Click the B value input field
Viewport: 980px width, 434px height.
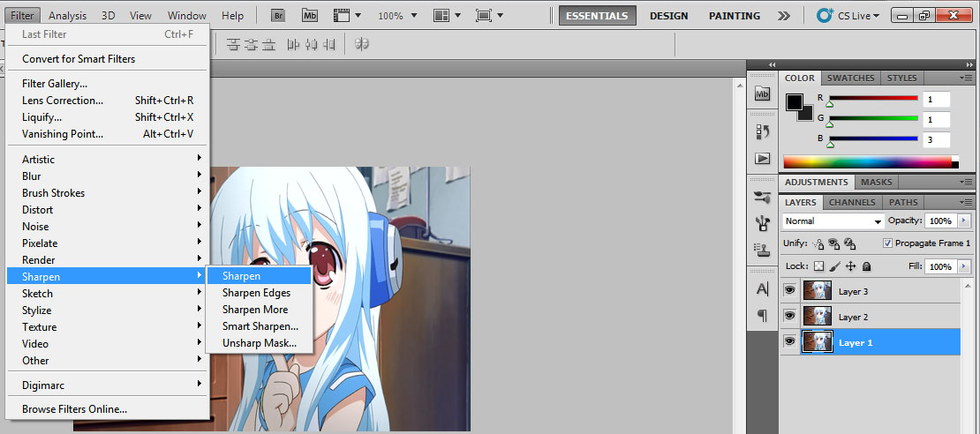click(936, 140)
